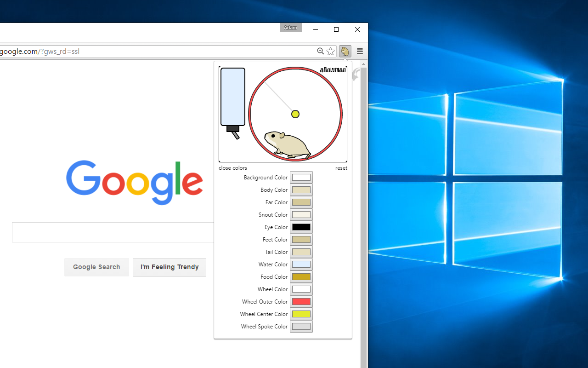Change the Eye Color swatch
The image size is (588, 368).
tap(301, 227)
